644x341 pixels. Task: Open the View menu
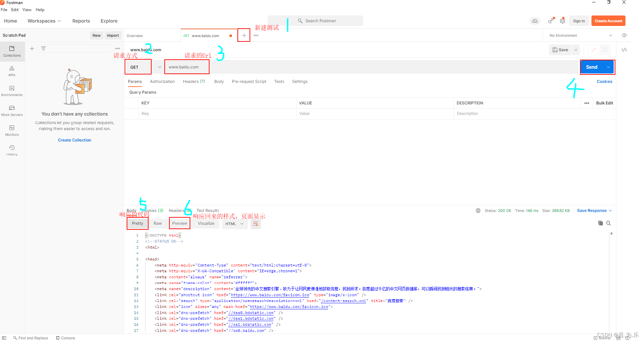point(27,10)
